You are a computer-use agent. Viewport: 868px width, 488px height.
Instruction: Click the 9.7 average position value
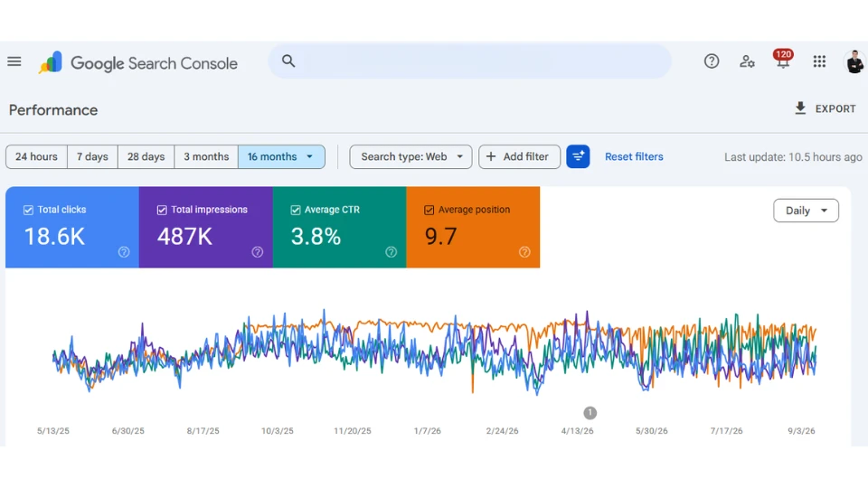pos(441,237)
